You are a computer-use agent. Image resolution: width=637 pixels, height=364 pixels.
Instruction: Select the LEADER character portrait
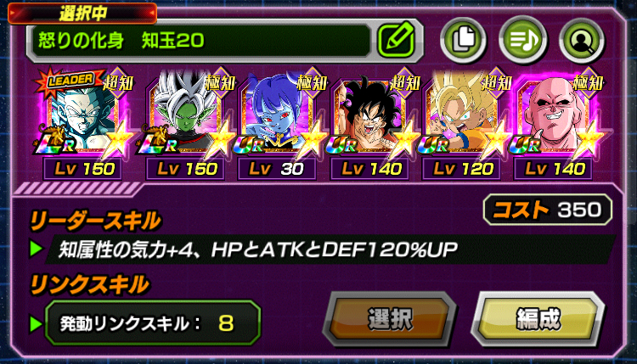83,115
